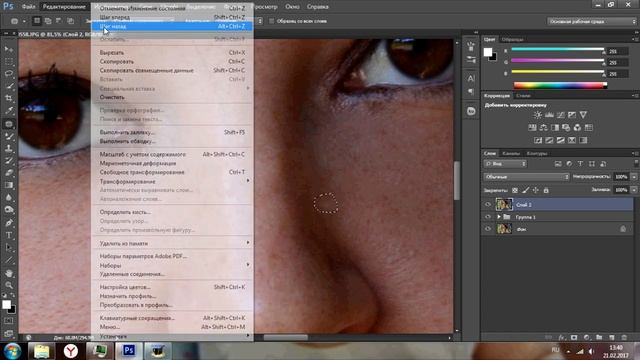Add a Color Balance adjustment
Image resolution: width=640 pixels, height=360 pixels.
click(543, 128)
